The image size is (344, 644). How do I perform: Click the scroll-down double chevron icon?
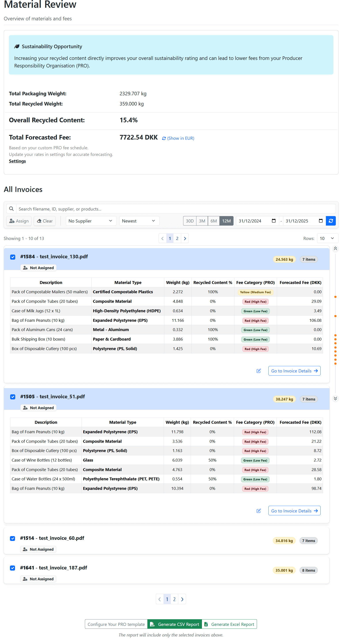[335, 399]
